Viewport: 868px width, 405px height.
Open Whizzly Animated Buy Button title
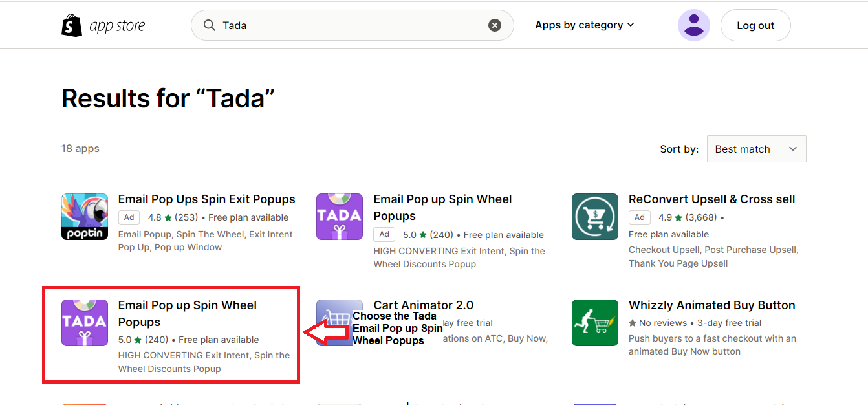pyautogui.click(x=712, y=305)
